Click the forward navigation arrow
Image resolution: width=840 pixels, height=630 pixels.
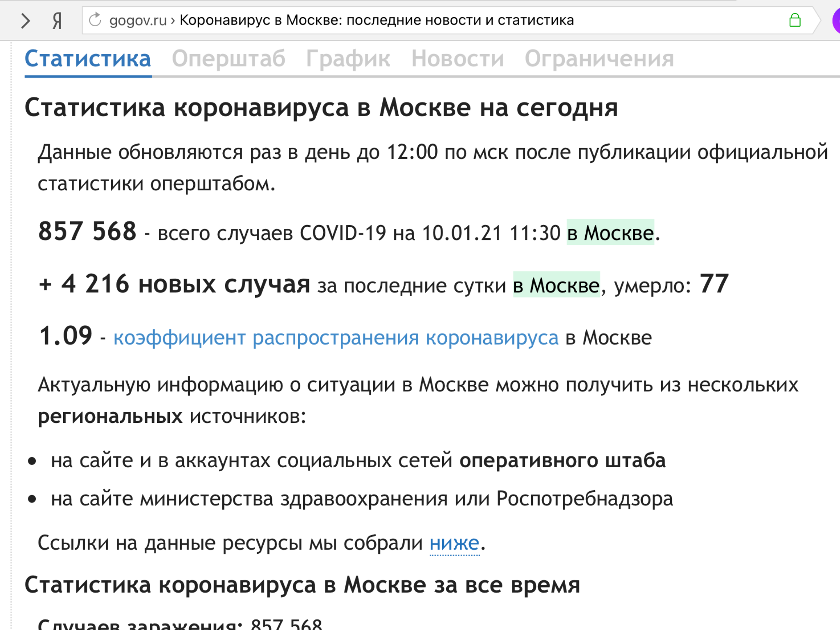(x=25, y=21)
